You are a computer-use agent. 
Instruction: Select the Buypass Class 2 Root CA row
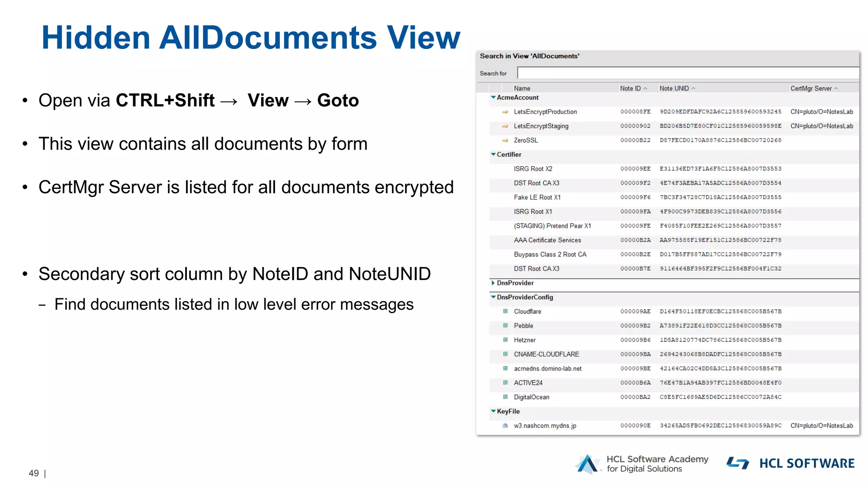coord(674,254)
